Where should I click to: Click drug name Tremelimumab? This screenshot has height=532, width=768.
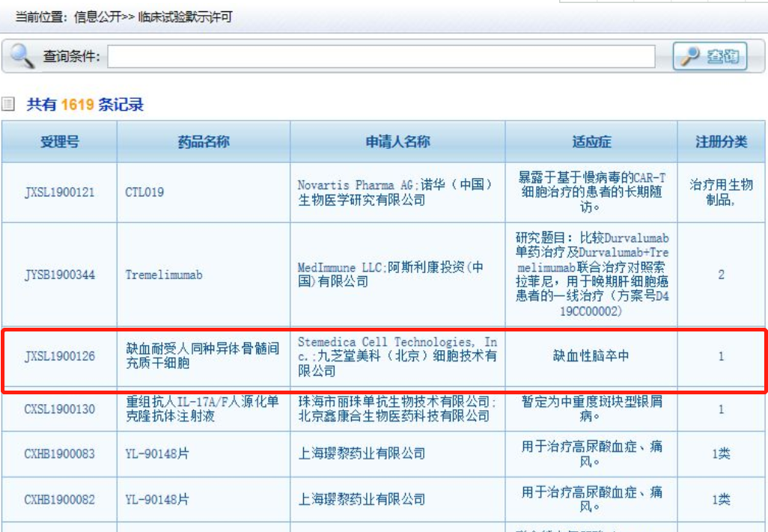coord(164,275)
